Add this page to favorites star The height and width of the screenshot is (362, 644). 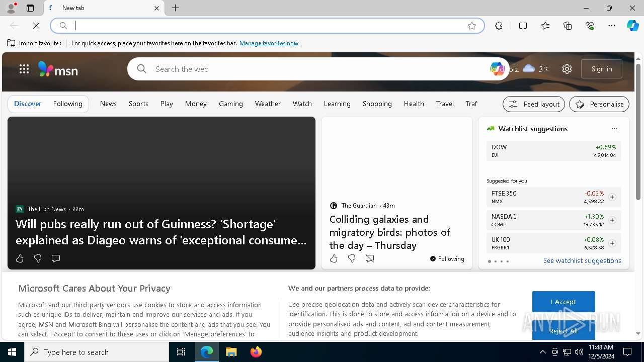472,26
